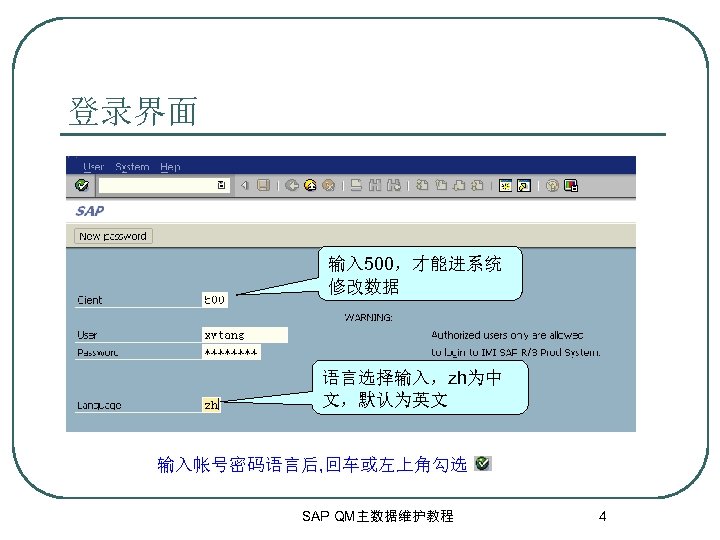Click the Find Next binoculars icon
Viewport: 720px width, 540px height.
394,186
